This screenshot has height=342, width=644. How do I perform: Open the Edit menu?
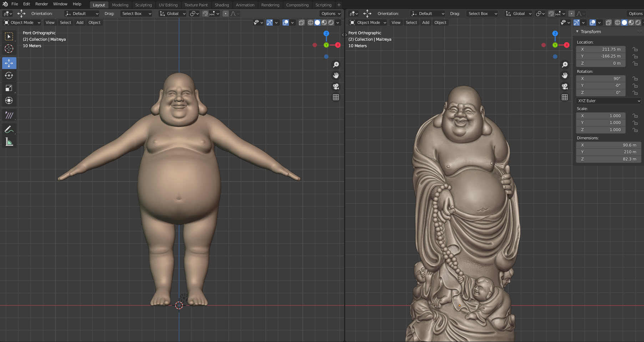[x=27, y=4]
